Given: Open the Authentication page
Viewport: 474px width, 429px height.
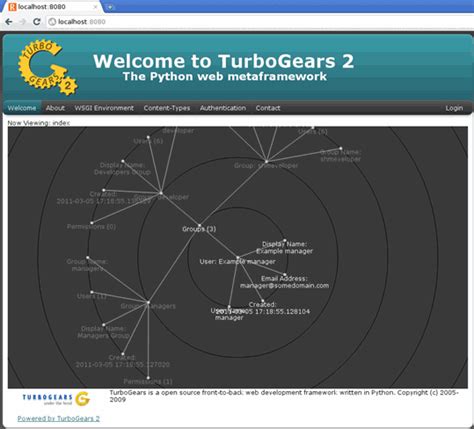Looking at the screenshot, I should 223,108.
